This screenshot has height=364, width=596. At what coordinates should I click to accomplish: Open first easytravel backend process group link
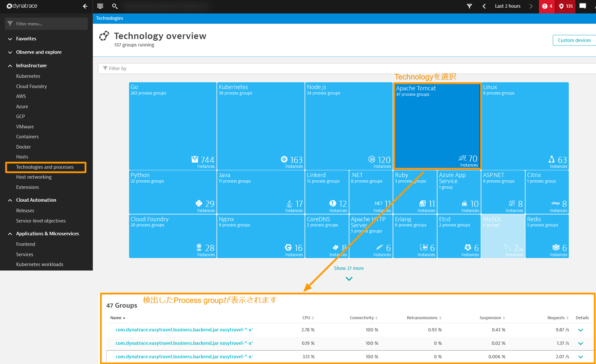point(184,330)
